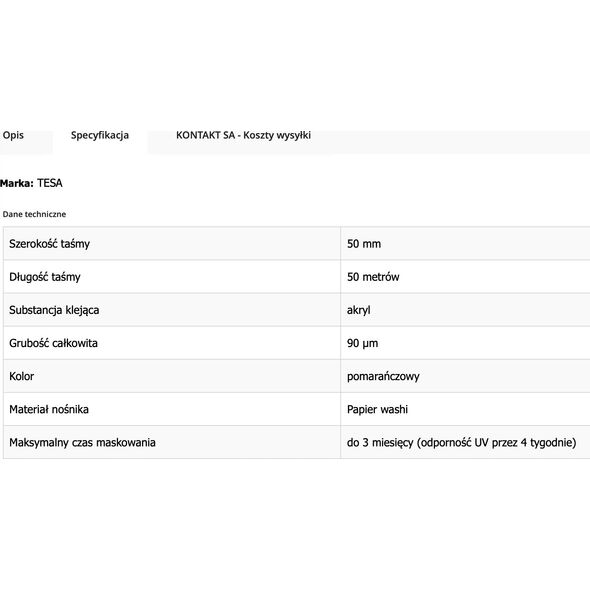Select the Szerokość taśmy row label

pyautogui.click(x=49, y=244)
